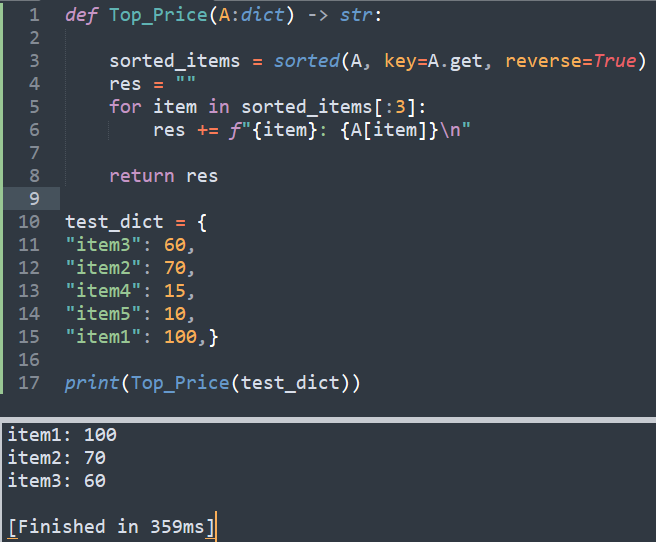Click the sorted function call on line 3
Viewport: 656px width, 542px height.
pos(307,61)
